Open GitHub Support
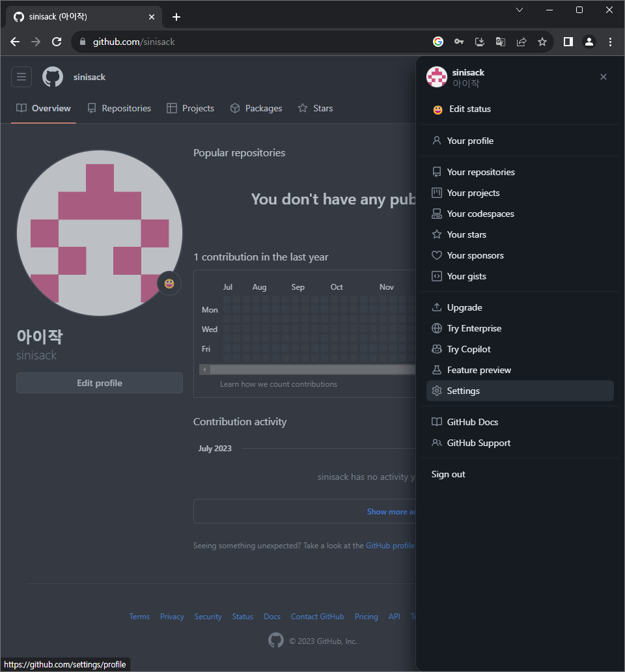This screenshot has height=672, width=625. [520, 443]
